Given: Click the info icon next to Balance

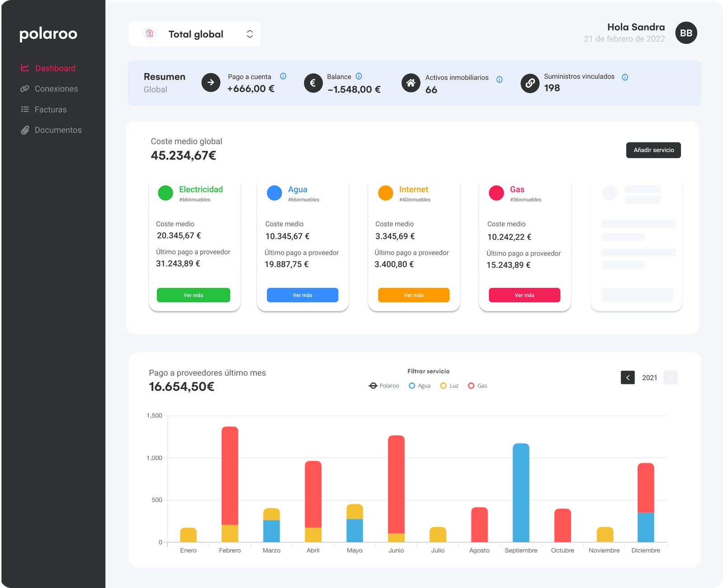Looking at the screenshot, I should 359,76.
